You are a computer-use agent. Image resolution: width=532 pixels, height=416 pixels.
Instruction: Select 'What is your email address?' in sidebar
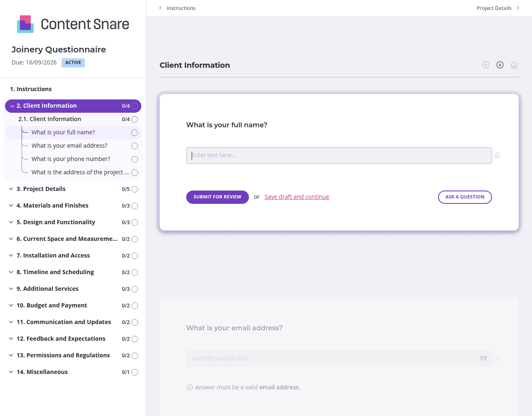69,146
